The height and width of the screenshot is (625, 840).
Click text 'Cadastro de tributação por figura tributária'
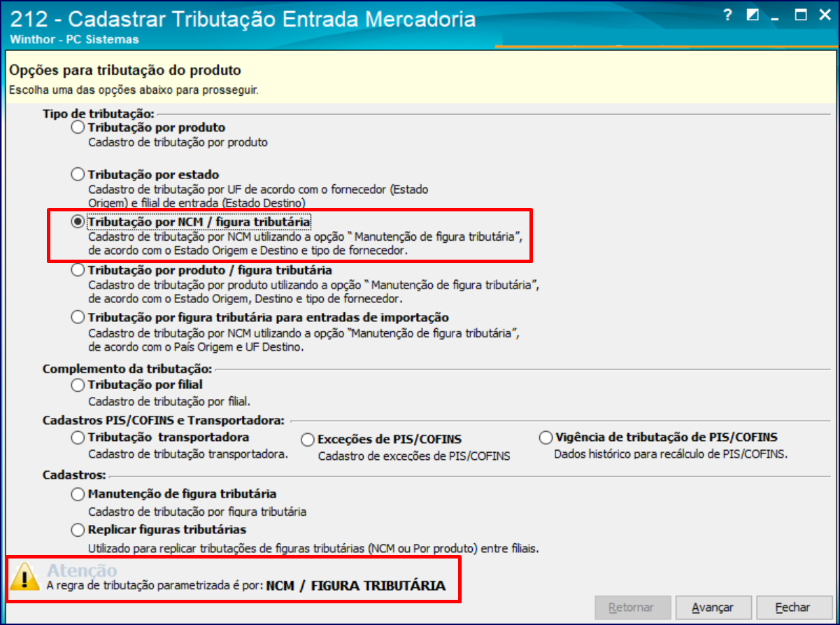(197, 512)
